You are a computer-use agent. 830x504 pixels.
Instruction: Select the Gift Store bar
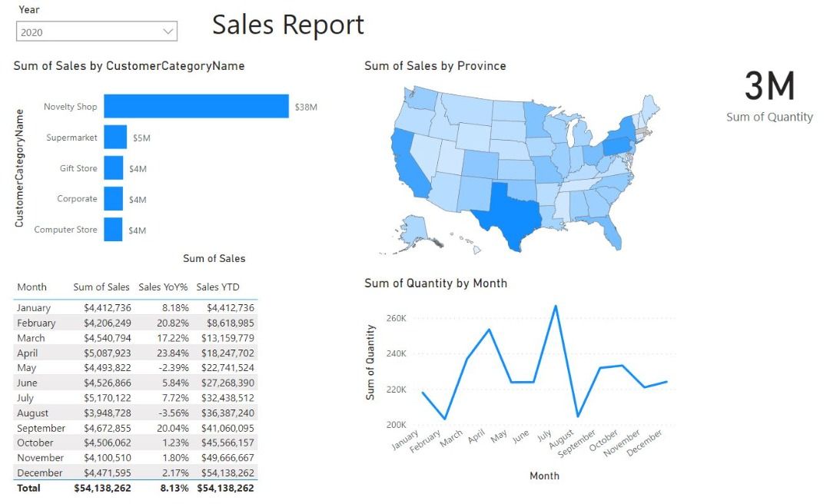113,167
